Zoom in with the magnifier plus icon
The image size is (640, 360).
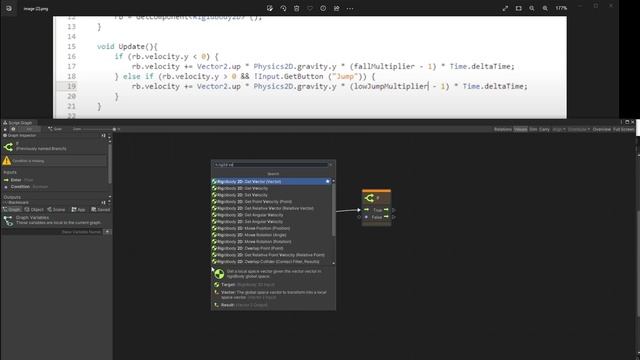point(545,8)
